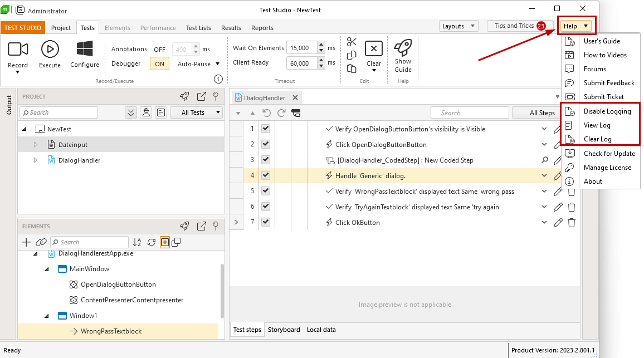The image size is (644, 358).
Task: Click the sort A-Z icon in Elements toolbar
Action: 137,242
